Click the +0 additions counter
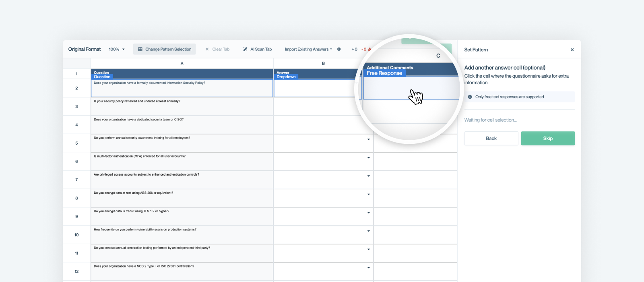The image size is (644, 282). (354, 49)
